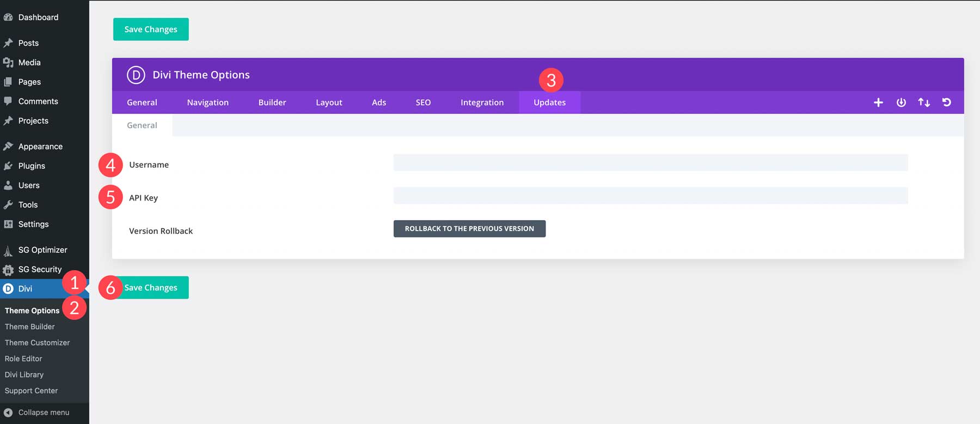Open Dashboard from sidebar text
980x424 pixels.
click(38, 17)
